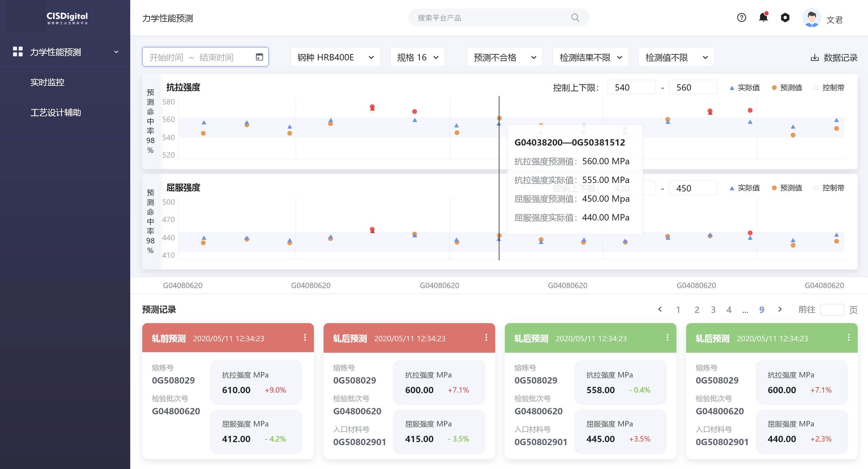868x469 pixels.
Task: Toggle 预测值 legend in the 抗拉强度 chart
Action: tap(786, 88)
